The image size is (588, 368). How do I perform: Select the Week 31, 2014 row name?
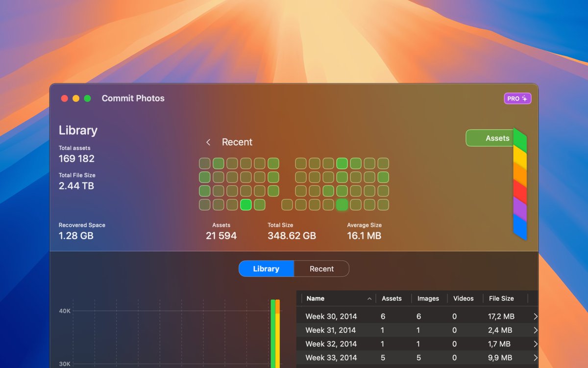[x=331, y=330]
